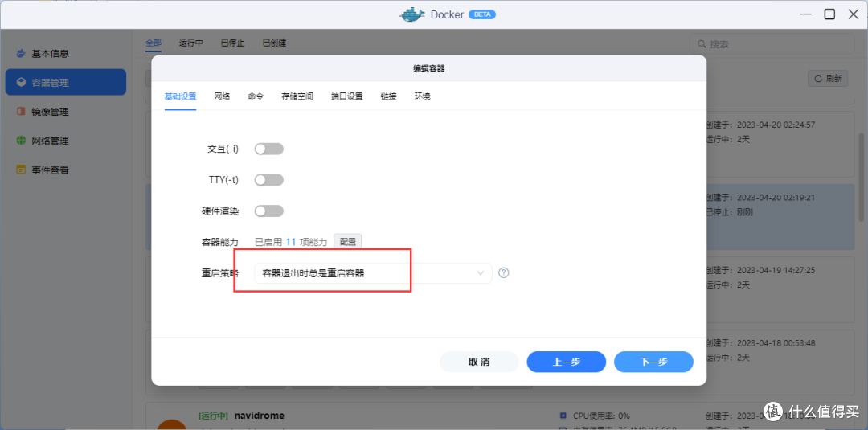This screenshot has height=430, width=868.
Task: Click the BETA badge beside Docker
Action: pos(482,14)
